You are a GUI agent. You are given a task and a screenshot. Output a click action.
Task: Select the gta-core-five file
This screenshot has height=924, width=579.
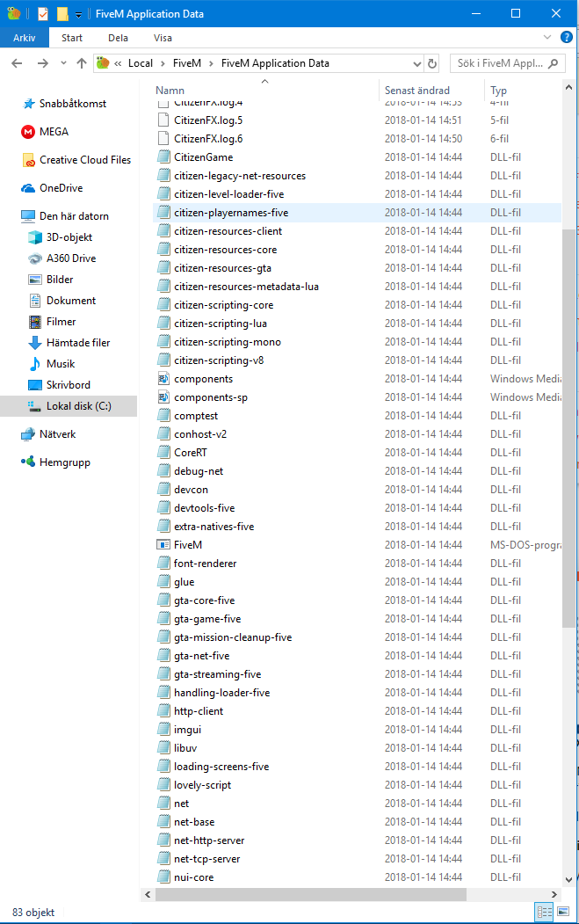tap(357, 600)
